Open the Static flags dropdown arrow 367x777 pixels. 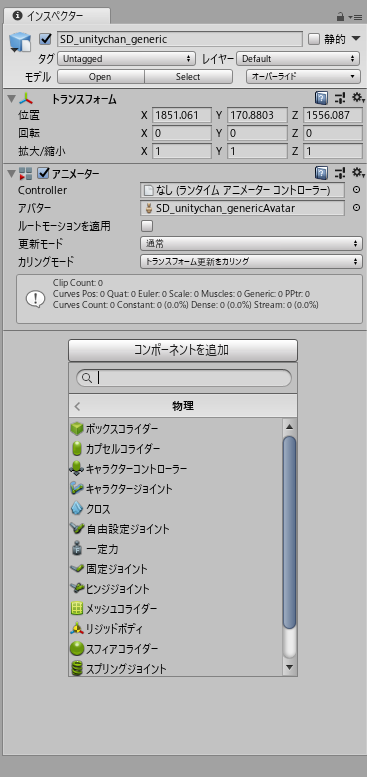click(x=356, y=39)
